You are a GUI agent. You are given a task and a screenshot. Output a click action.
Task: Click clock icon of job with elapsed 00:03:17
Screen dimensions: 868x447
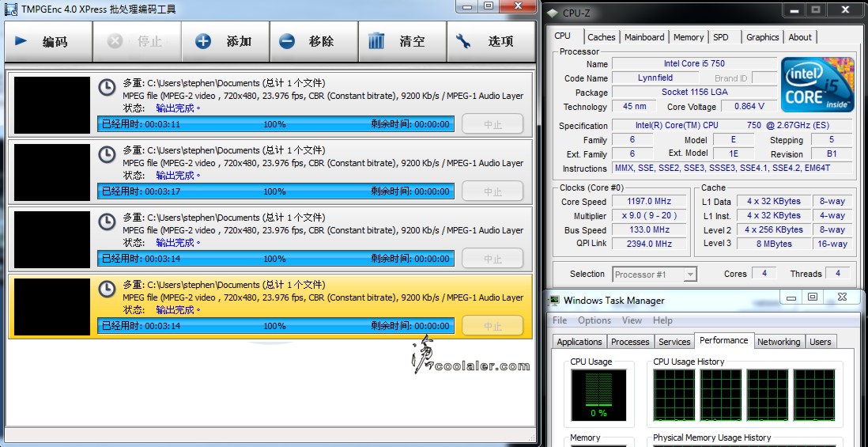click(107, 154)
